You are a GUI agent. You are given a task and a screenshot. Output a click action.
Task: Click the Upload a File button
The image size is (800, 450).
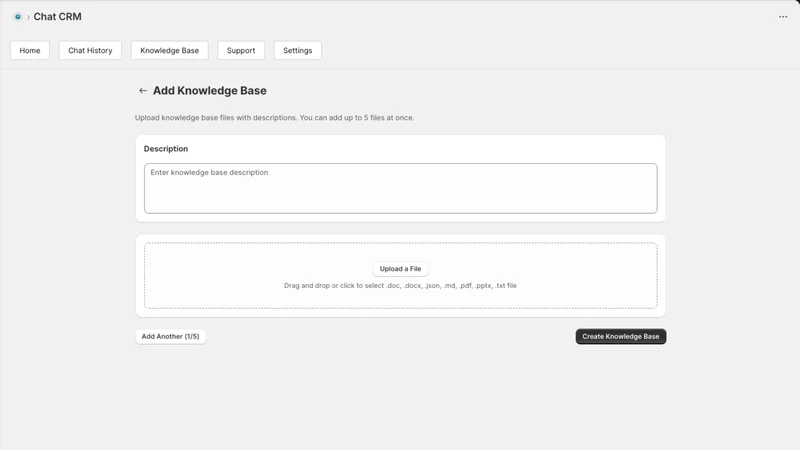[400, 269]
